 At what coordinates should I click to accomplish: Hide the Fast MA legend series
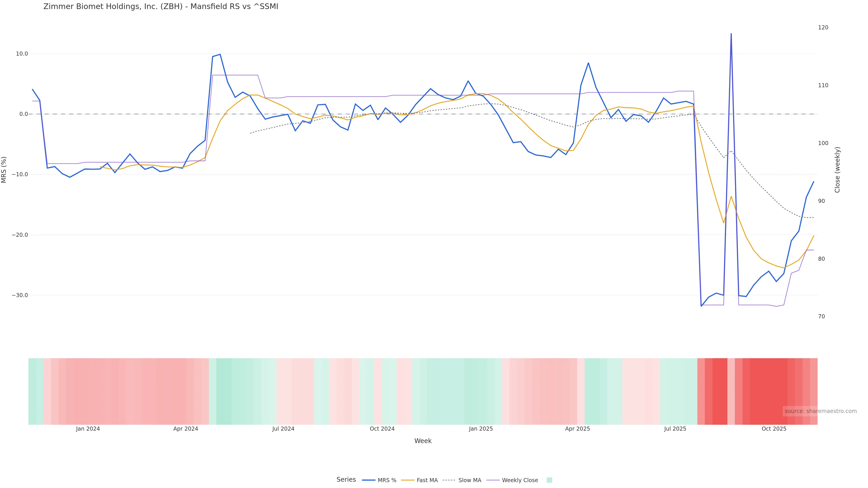[x=427, y=480]
